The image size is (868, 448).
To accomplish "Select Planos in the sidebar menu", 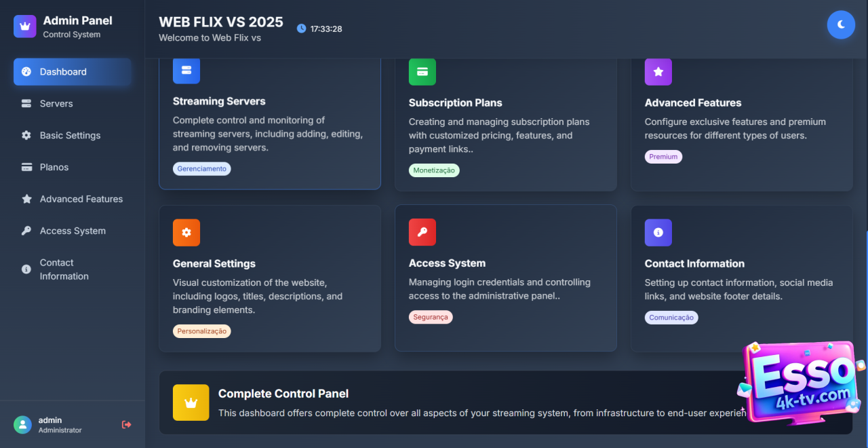I will 54,167.
